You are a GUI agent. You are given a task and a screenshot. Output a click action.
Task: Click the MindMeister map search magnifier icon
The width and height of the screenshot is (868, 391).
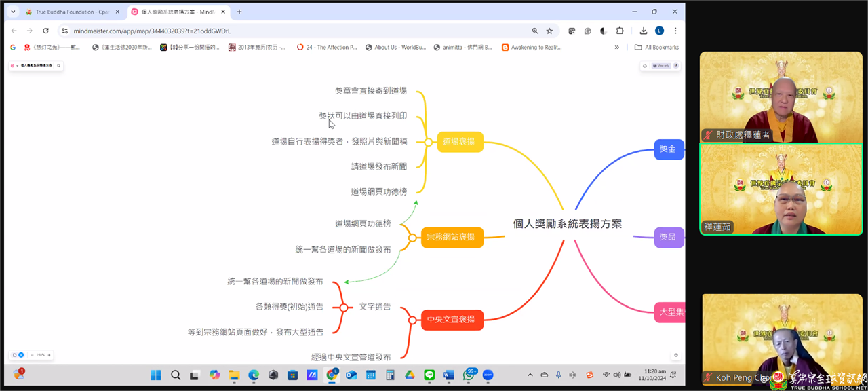click(x=59, y=66)
